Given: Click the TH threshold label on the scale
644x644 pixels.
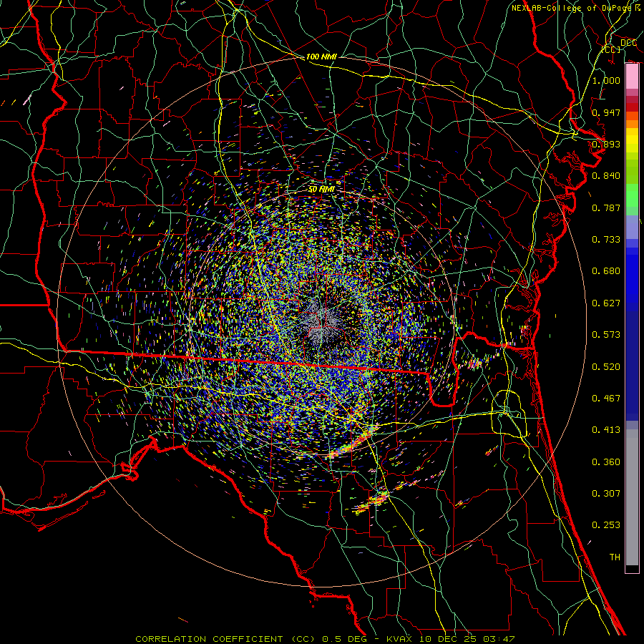Looking at the screenshot, I should click(x=615, y=557).
